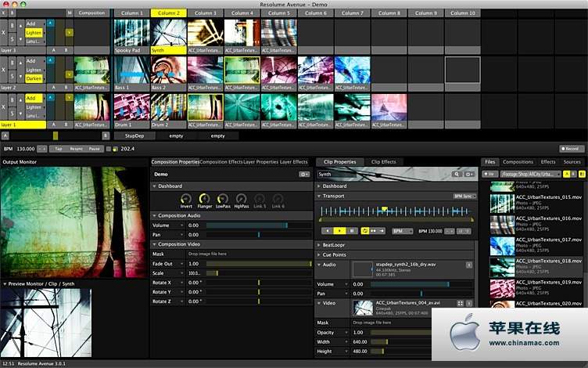
Task: Collapse the Transport section
Action: pos(319,196)
